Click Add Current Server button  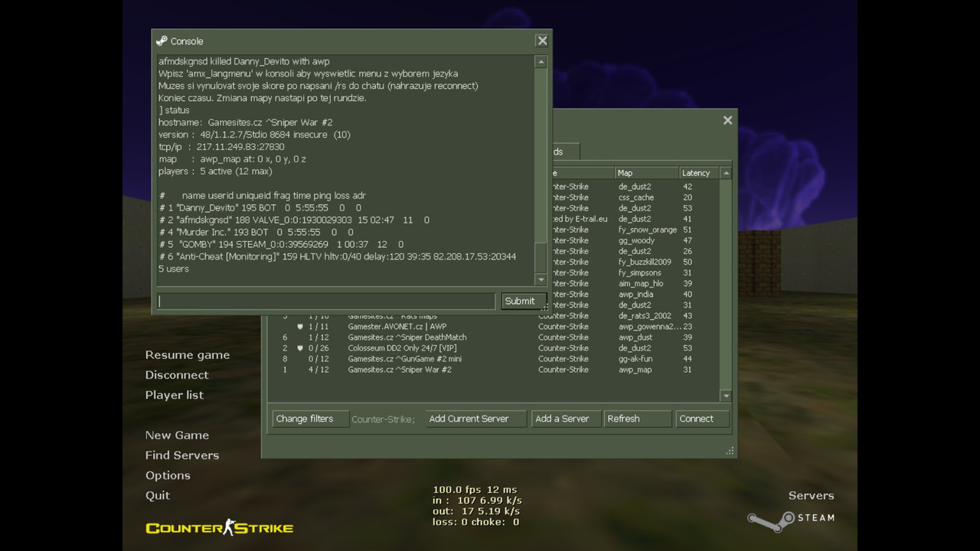coord(476,419)
